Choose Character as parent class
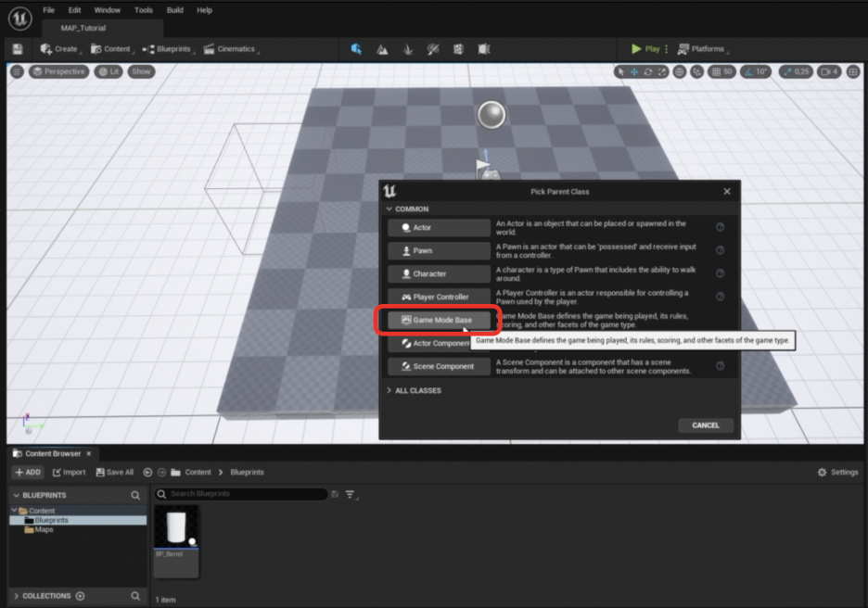Screen dimensions: 868x608 tap(439, 273)
